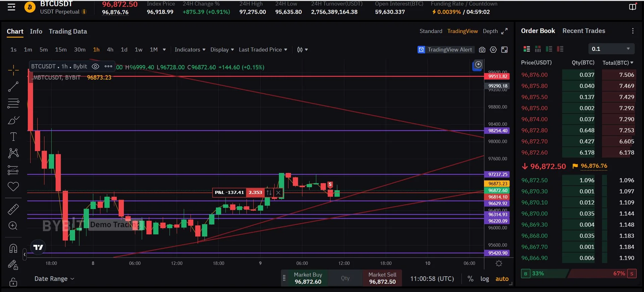Toggle visibility of the BTCUSDT series
Image resolution: width=644 pixels, height=292 pixels.
[x=96, y=66]
